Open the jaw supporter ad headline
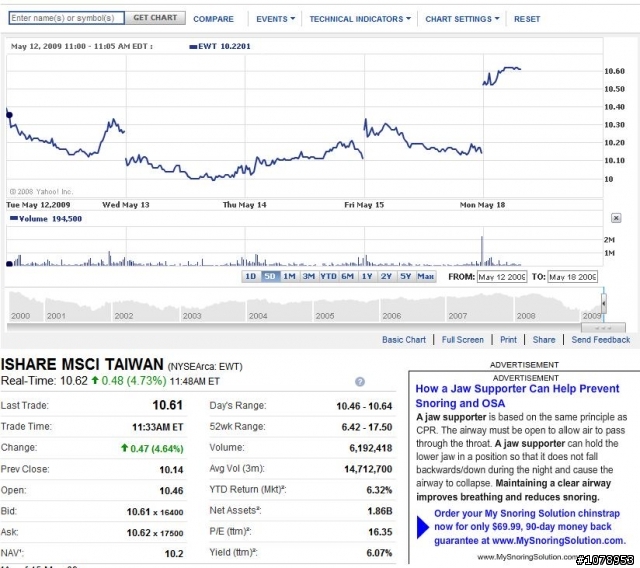Screen dimensions: 640x568 (x=517, y=396)
